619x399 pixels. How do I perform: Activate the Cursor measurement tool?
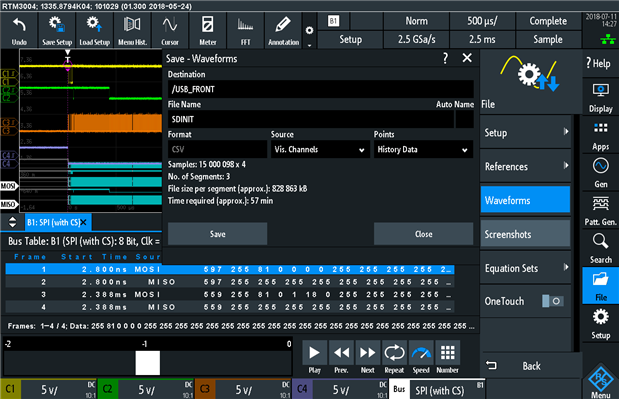[x=170, y=30]
